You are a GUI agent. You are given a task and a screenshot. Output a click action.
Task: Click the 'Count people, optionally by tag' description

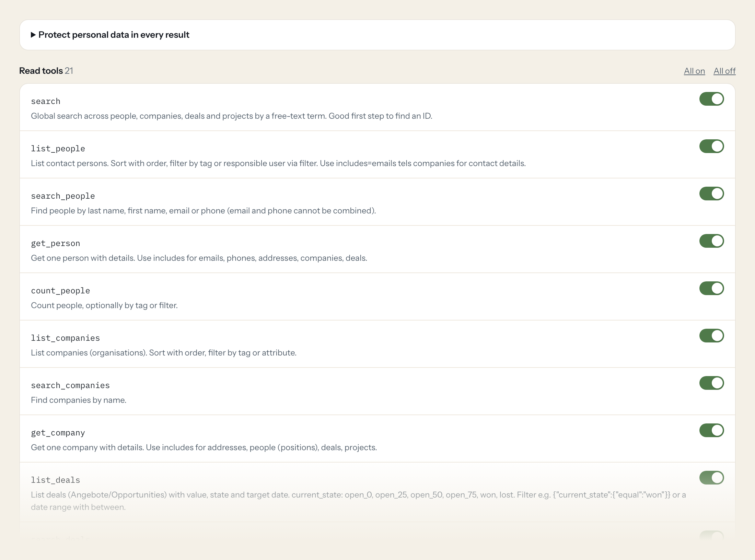coord(104,305)
